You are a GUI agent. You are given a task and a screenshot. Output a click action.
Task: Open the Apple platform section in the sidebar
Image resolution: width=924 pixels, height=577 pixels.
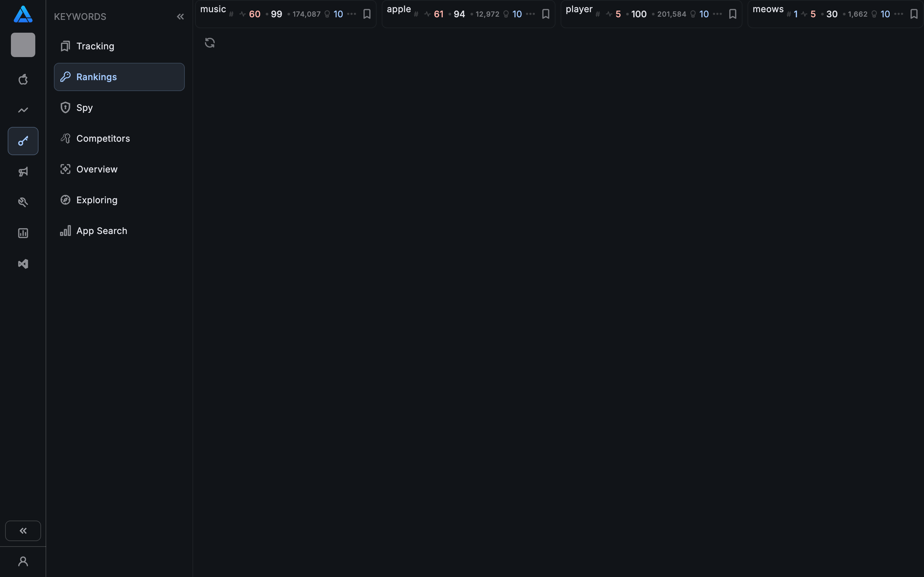click(x=23, y=79)
